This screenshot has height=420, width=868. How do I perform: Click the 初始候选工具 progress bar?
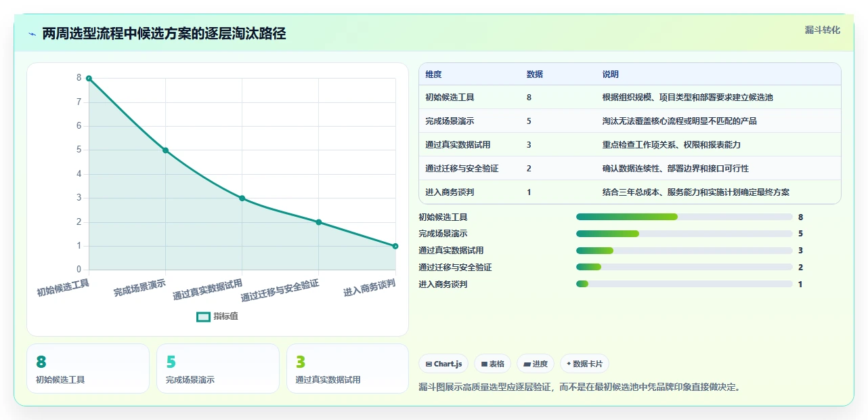pos(684,217)
